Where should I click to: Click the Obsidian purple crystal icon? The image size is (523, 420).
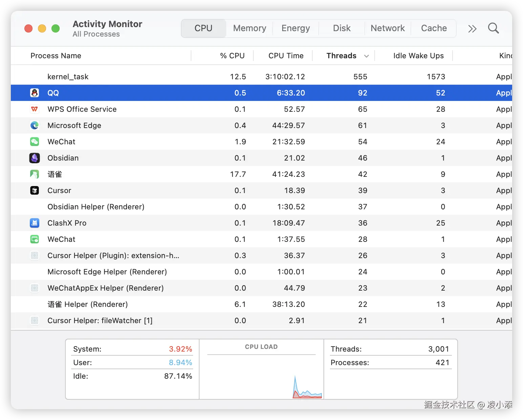[x=35, y=158]
